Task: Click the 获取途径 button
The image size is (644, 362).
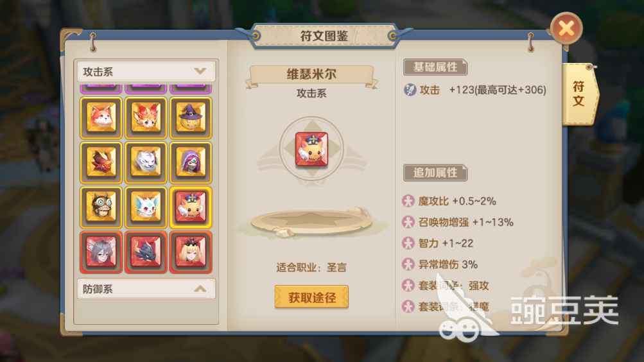Action: [311, 297]
